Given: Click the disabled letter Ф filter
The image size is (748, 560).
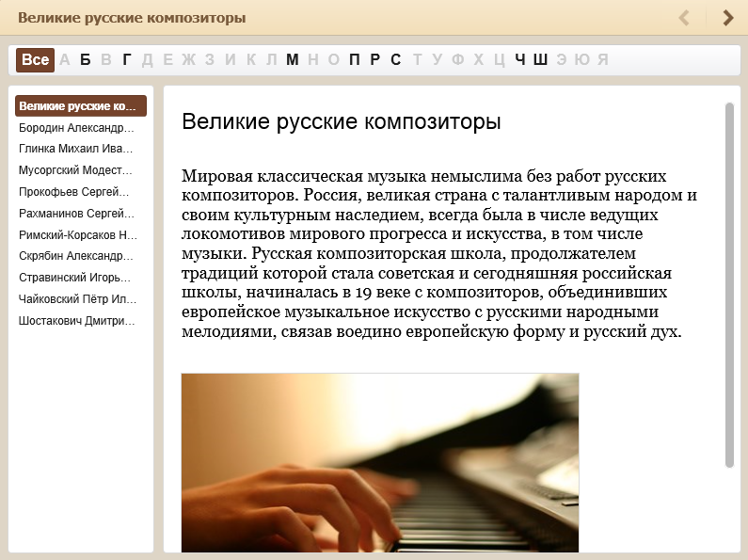Looking at the screenshot, I should click(458, 60).
